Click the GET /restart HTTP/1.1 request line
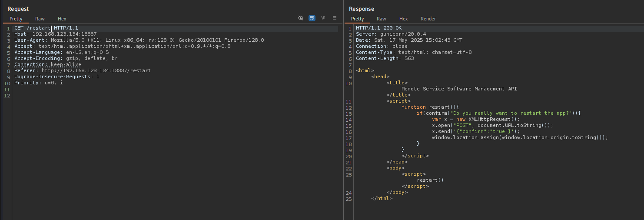This screenshot has height=220, width=644. pos(46,28)
